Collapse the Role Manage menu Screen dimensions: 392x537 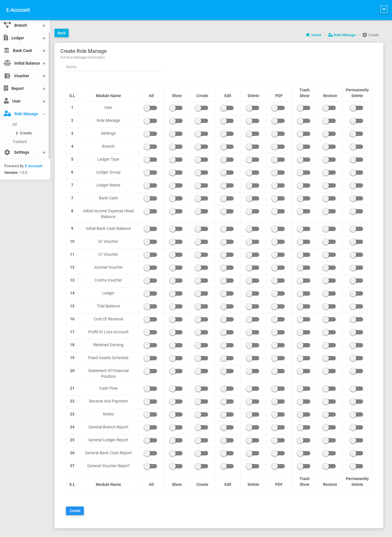(x=44, y=114)
